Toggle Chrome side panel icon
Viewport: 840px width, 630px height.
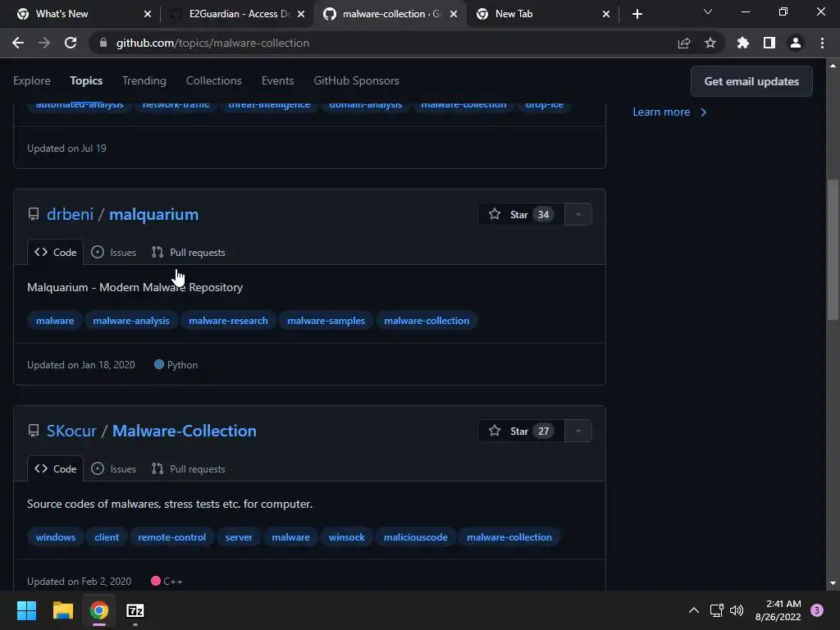(x=769, y=43)
